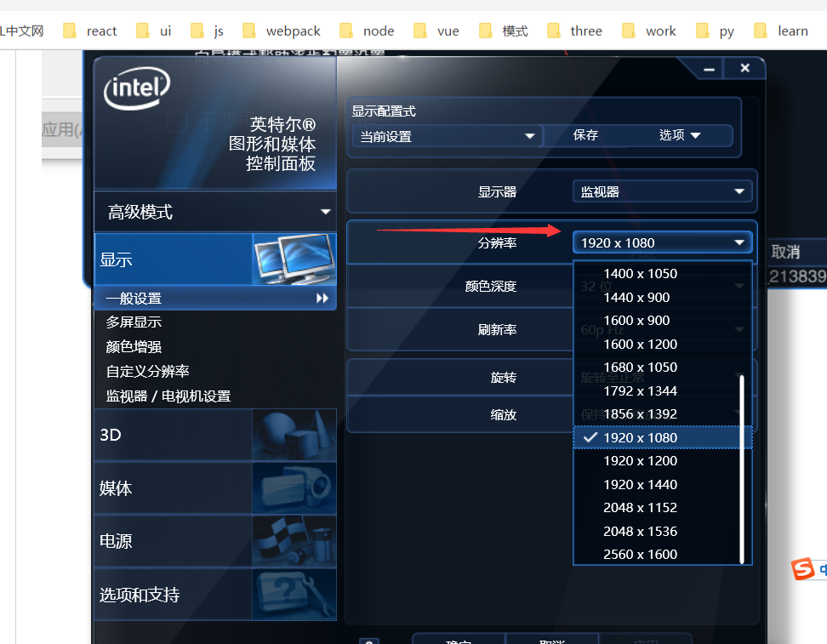Open the learn bookmark folder
Viewport: 827px width, 644px height.
click(781, 31)
